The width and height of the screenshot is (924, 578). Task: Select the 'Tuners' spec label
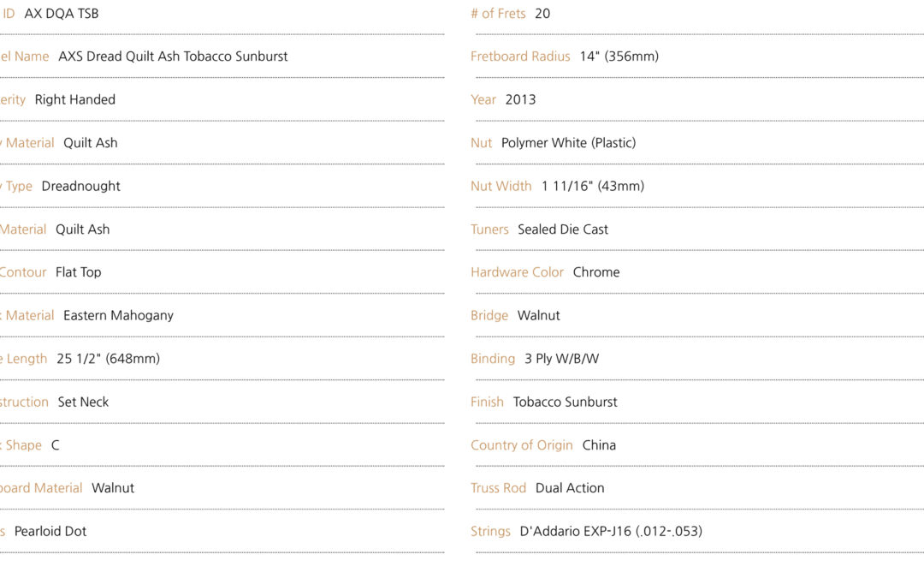489,229
